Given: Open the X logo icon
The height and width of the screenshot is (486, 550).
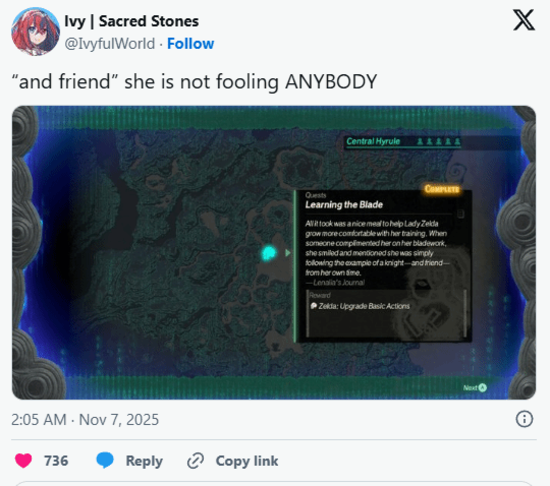Looking at the screenshot, I should point(524,20).
